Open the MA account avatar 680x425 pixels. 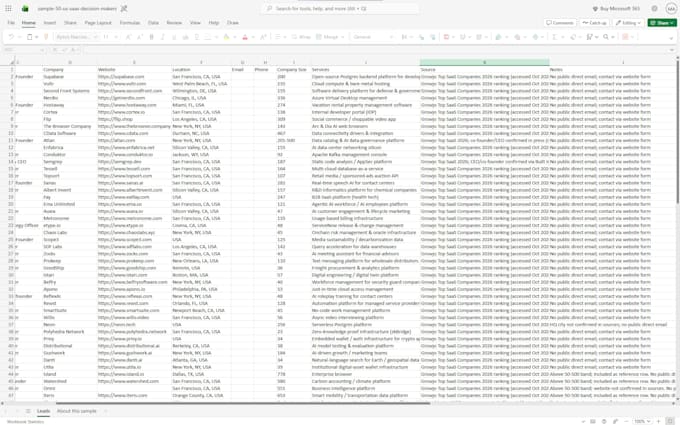pyautogui.click(x=672, y=8)
